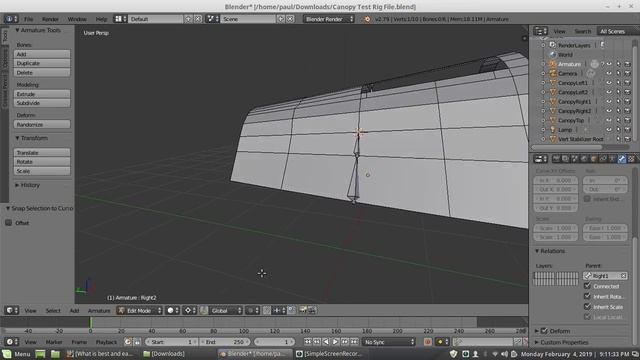Open the File menu
The width and height of the screenshot is (640, 360).
29,19
